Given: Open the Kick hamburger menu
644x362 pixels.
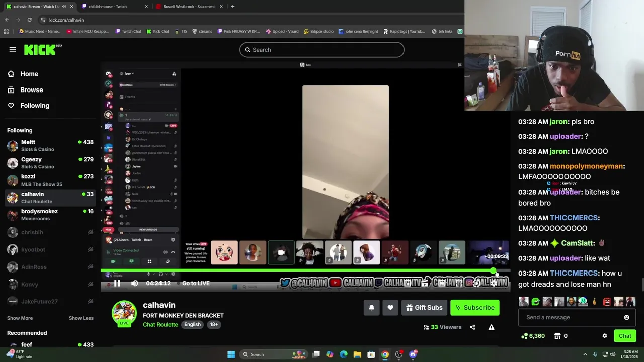Looking at the screenshot, I should click(x=13, y=50).
